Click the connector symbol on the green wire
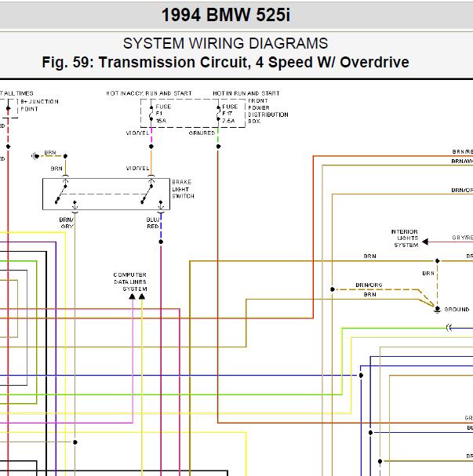The height and width of the screenshot is (476, 473). (x=449, y=328)
